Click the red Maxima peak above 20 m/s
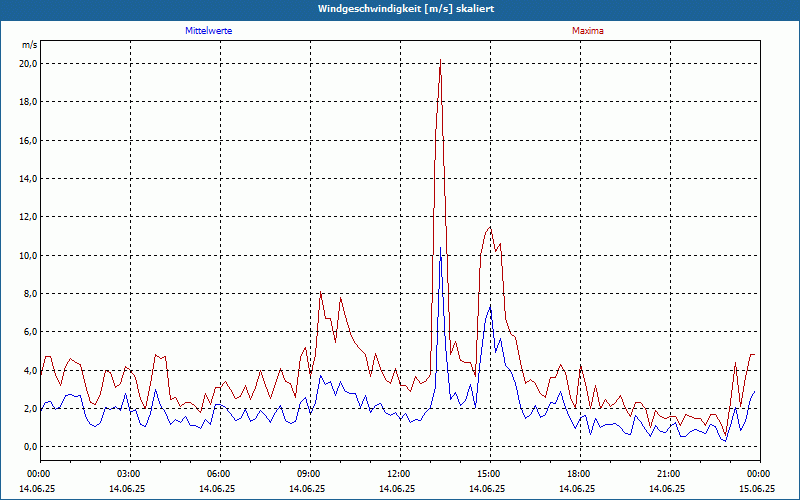 [x=440, y=60]
